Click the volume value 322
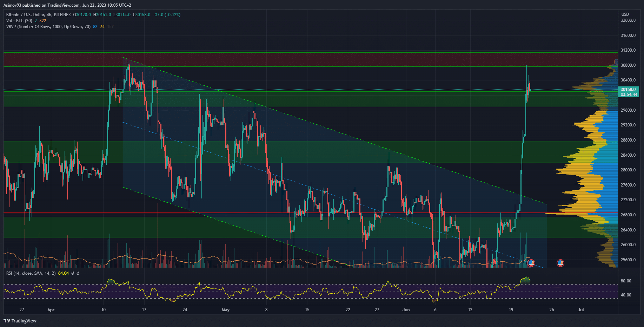The width and height of the screenshot is (644, 327). (x=43, y=21)
